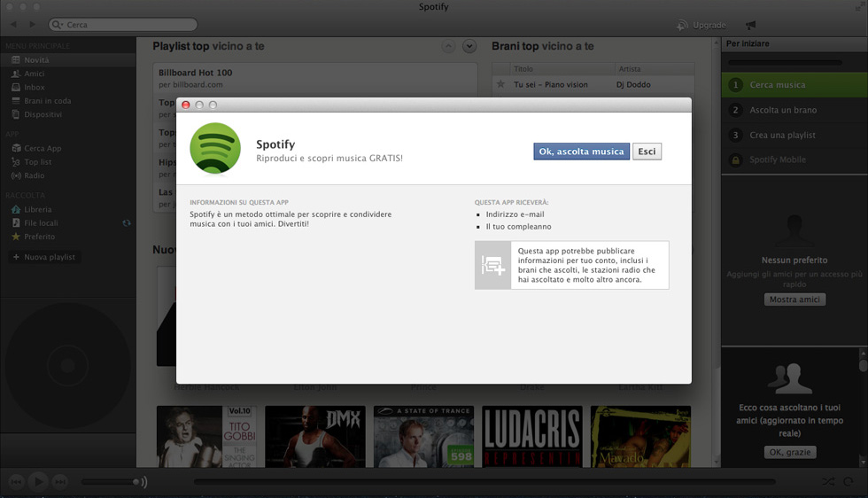The height and width of the screenshot is (498, 868).
Task: Click the publish info icon in dialog
Action: coord(492,265)
